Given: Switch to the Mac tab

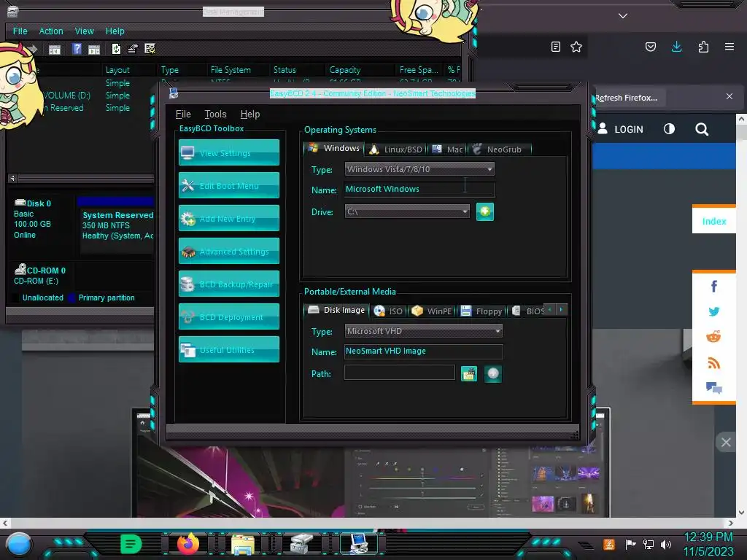Looking at the screenshot, I should (447, 149).
